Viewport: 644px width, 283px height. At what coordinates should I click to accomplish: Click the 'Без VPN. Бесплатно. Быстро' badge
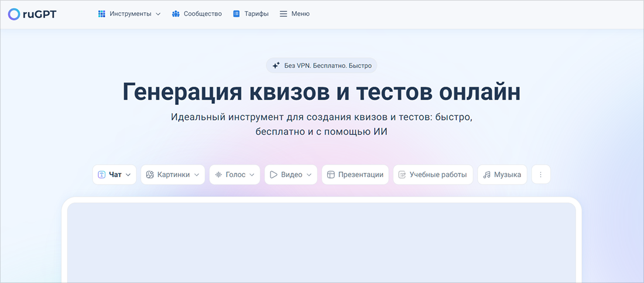click(321, 66)
